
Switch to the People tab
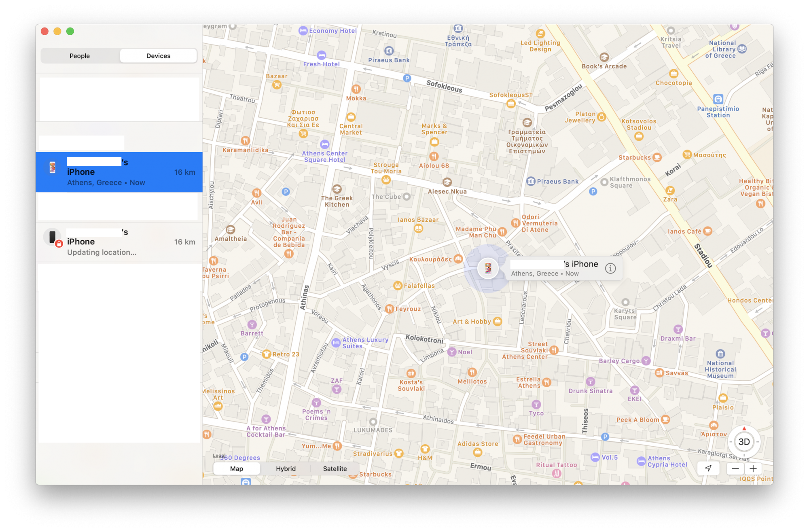pyautogui.click(x=80, y=56)
